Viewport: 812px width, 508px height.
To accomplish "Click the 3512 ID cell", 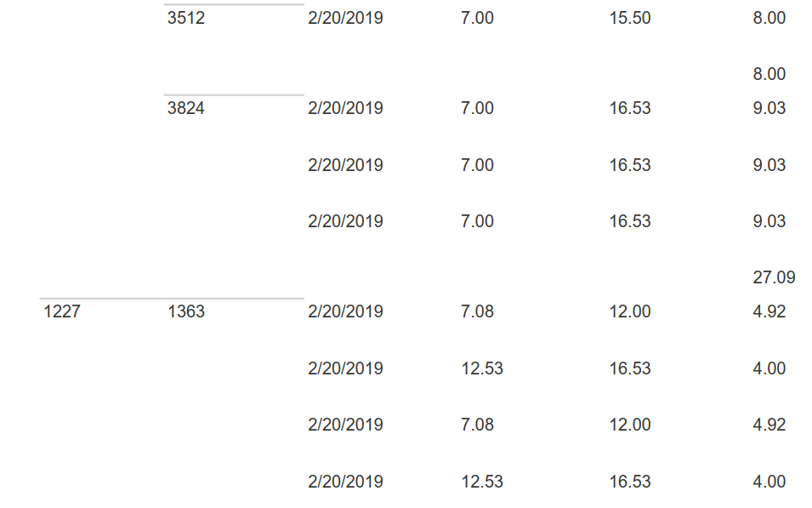I will pyautogui.click(x=186, y=18).
